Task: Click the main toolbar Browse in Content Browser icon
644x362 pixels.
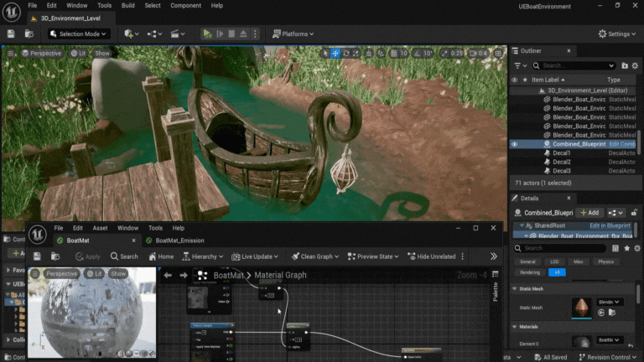Action: pos(29,34)
